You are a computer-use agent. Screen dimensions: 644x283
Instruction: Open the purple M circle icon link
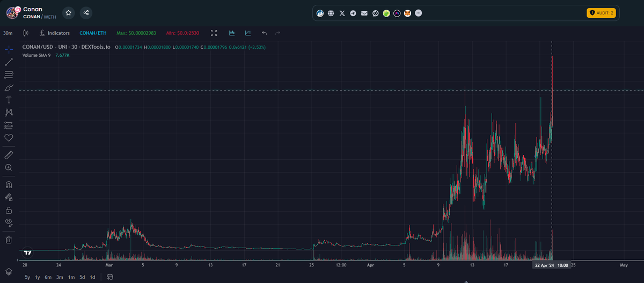tap(397, 13)
